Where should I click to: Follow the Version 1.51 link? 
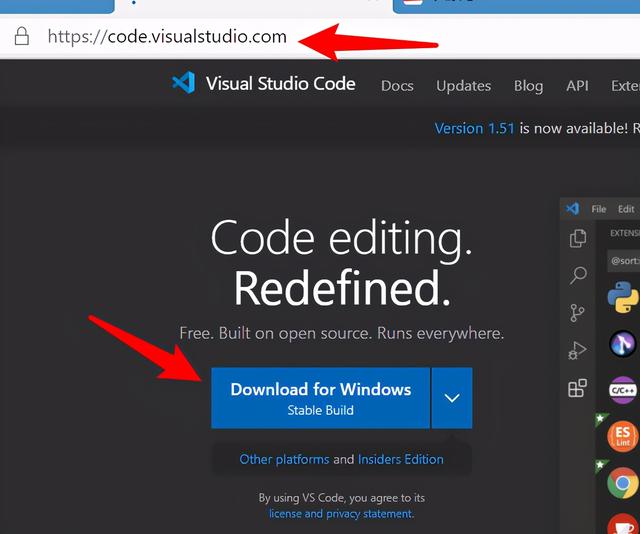pos(474,129)
